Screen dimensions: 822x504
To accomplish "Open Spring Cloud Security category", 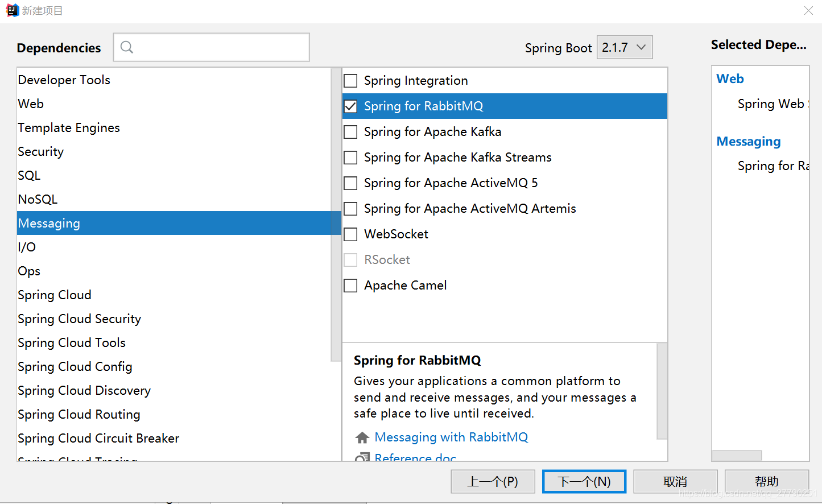I will 174,319.
